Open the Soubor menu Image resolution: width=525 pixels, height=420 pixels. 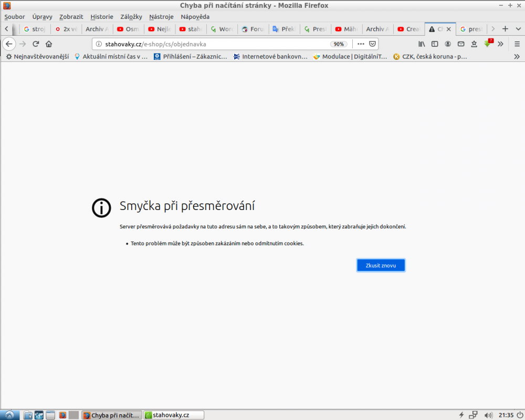pos(14,17)
